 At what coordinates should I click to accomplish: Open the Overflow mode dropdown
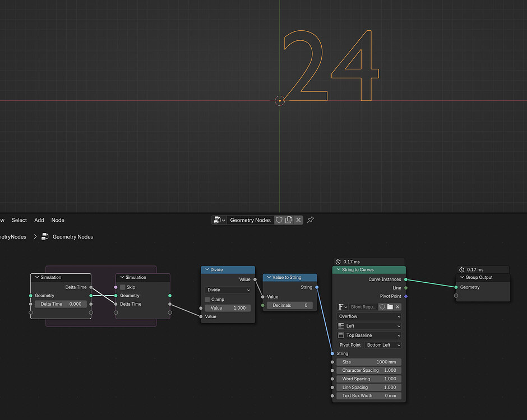coord(369,316)
